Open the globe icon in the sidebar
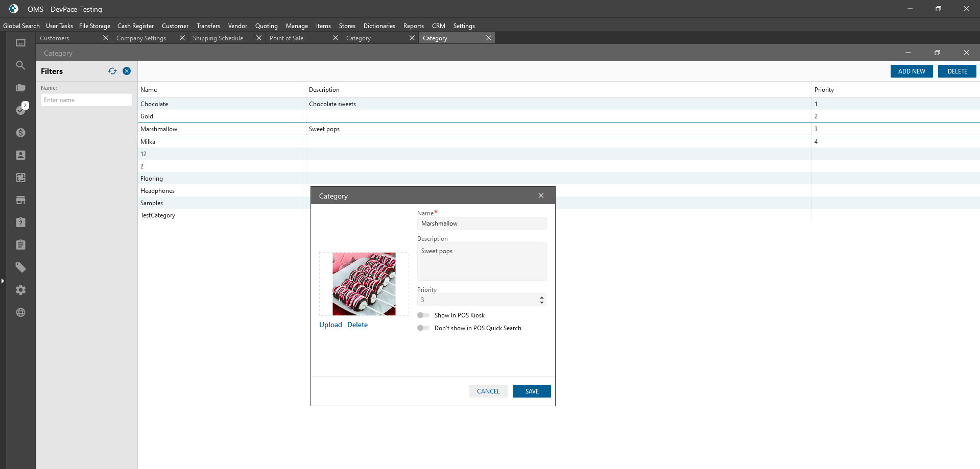The height and width of the screenshot is (469, 980). click(x=20, y=312)
